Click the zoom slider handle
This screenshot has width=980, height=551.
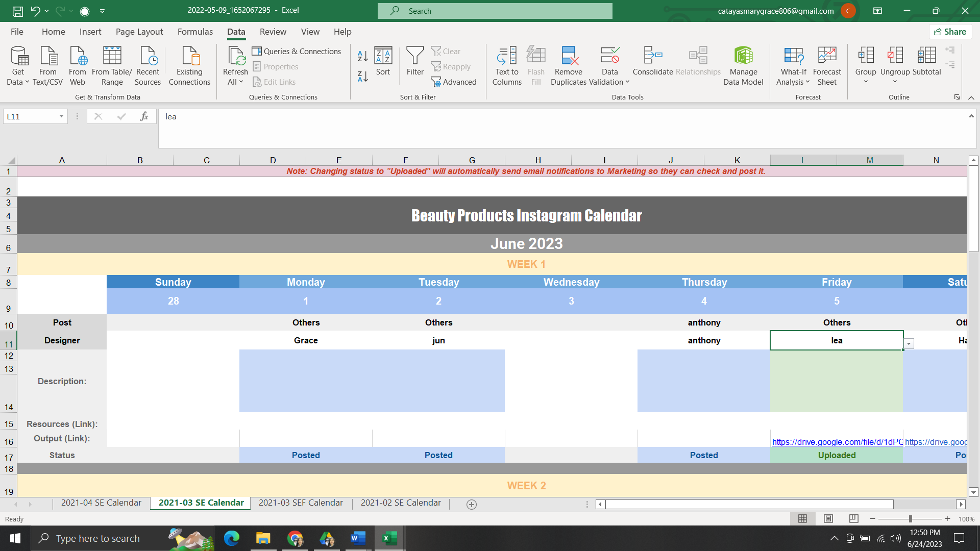pyautogui.click(x=910, y=519)
